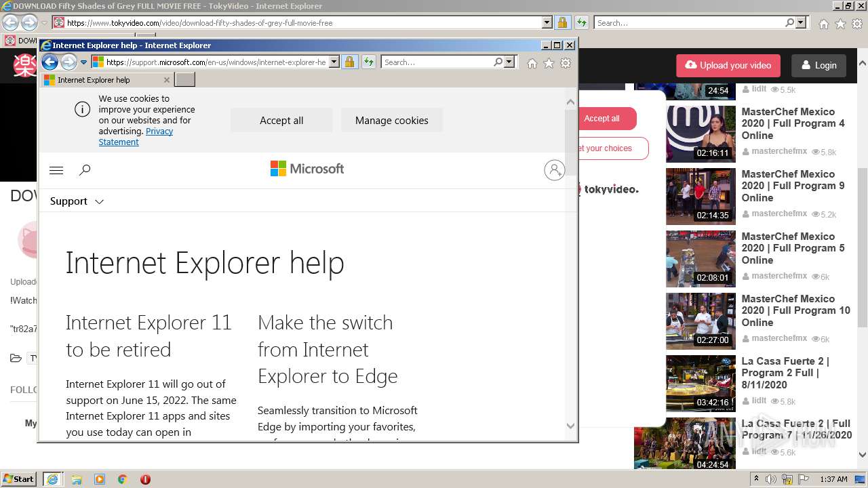Screen dimensions: 868x488
Task: Open media player taskbar icon
Action: tap(100, 479)
